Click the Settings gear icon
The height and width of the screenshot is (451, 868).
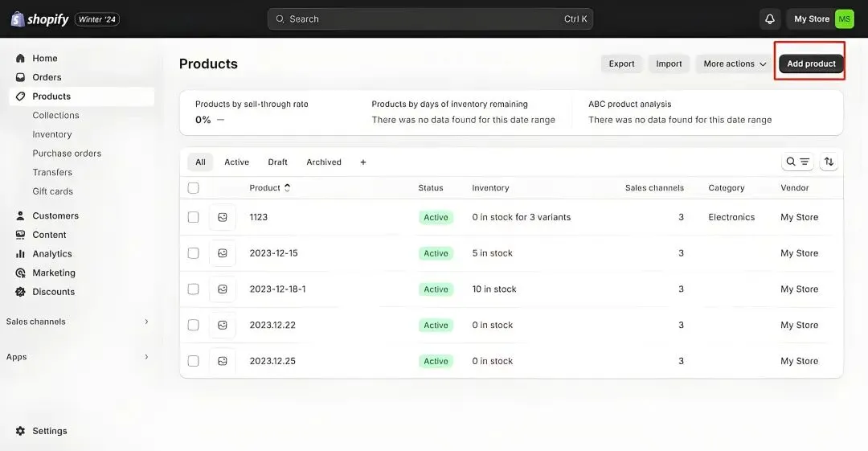click(x=20, y=431)
